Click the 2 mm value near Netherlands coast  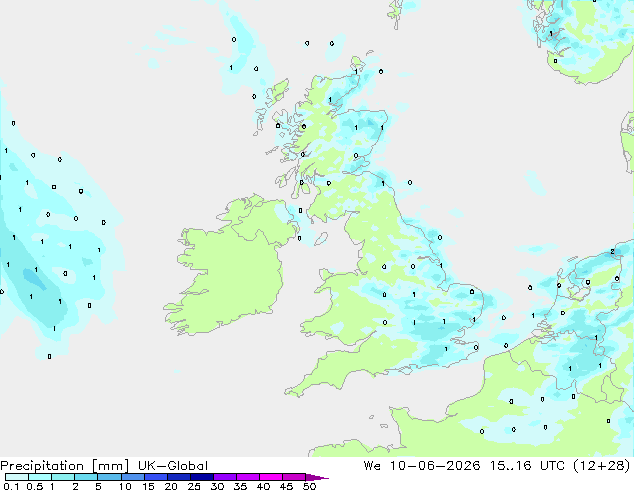[612, 252]
